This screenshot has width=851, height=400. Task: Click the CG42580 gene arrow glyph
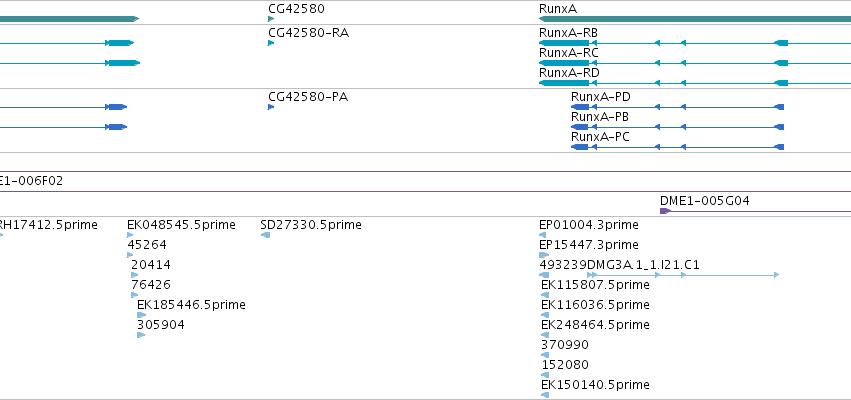(271, 19)
